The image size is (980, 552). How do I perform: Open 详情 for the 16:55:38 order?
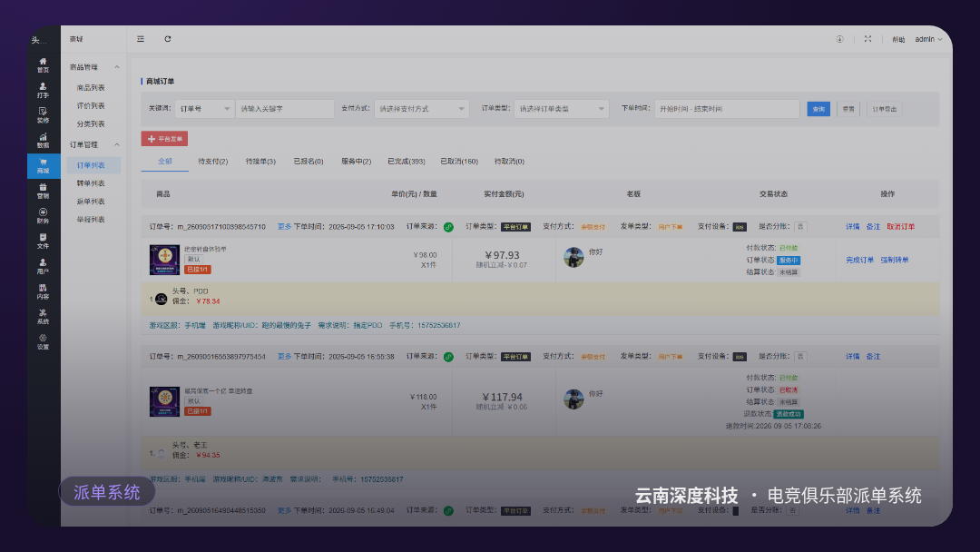click(x=852, y=356)
